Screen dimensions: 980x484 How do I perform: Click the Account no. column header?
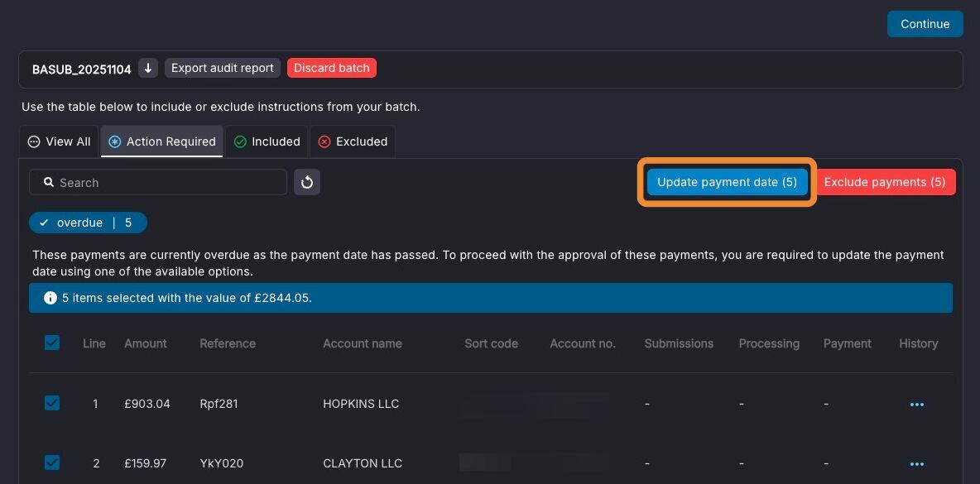(583, 343)
